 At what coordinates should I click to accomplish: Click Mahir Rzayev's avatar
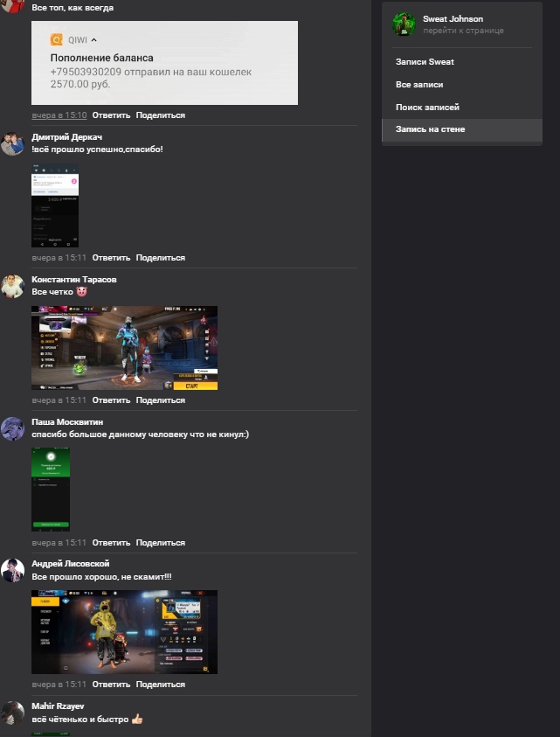[x=12, y=713]
